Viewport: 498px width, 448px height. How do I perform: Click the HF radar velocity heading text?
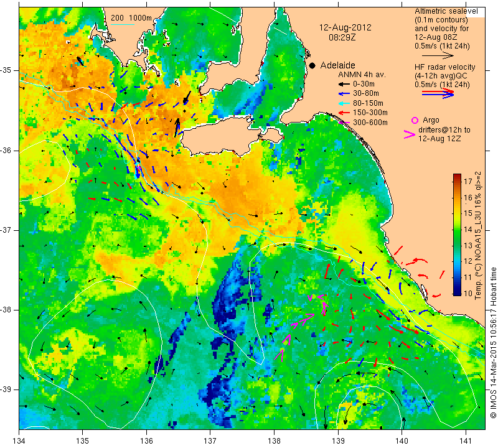[444, 67]
